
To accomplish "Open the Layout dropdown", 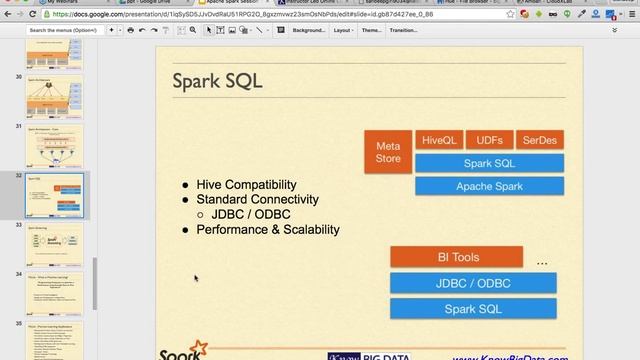I will tap(343, 30).
